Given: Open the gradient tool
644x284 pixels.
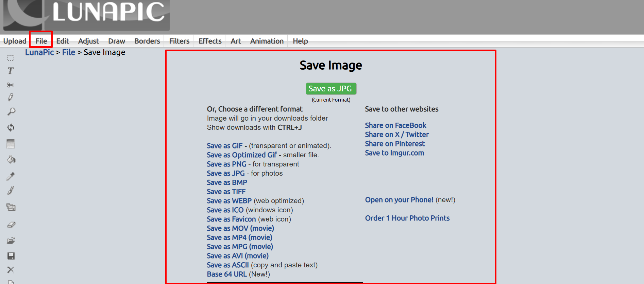Looking at the screenshot, I should coord(11,144).
